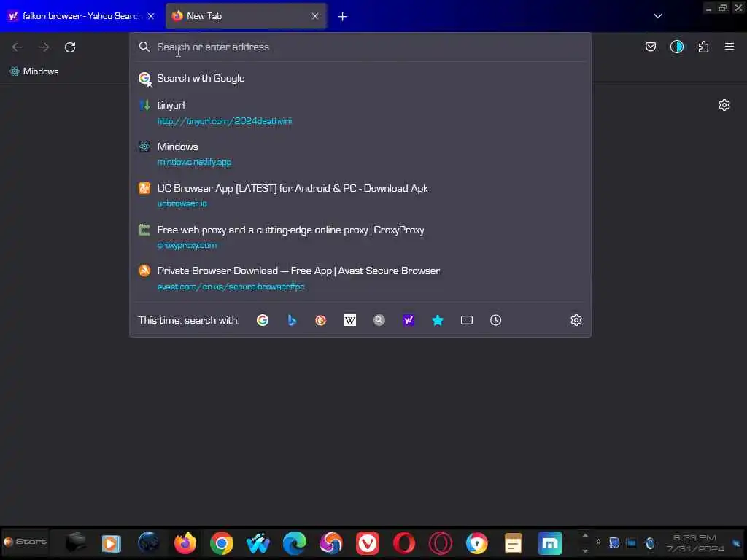
Task: Open the CroxyProxy free web proxy suggestion
Action: click(360, 237)
